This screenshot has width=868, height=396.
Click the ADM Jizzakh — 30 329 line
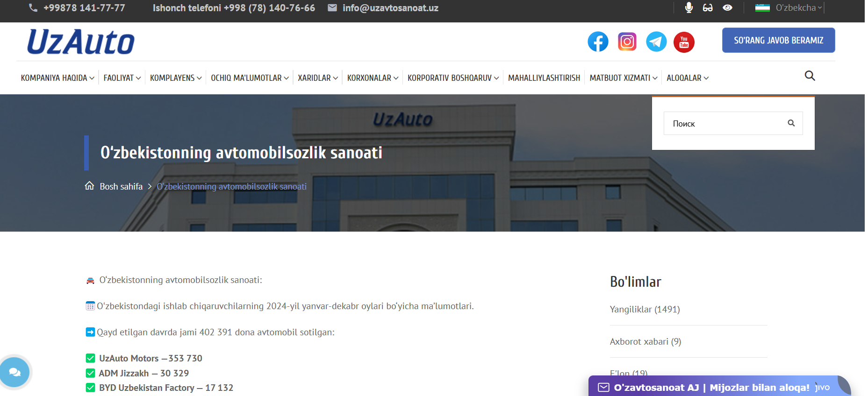[144, 373]
